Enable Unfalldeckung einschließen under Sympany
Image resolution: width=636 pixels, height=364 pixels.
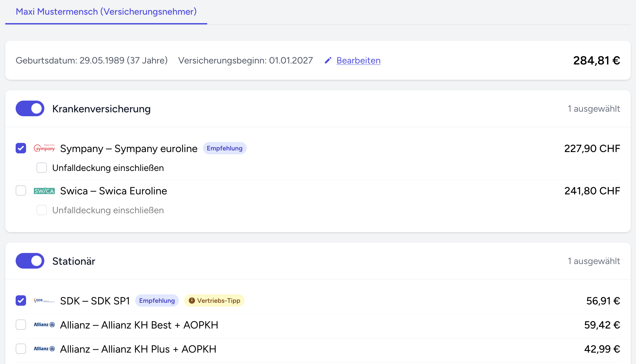point(42,168)
